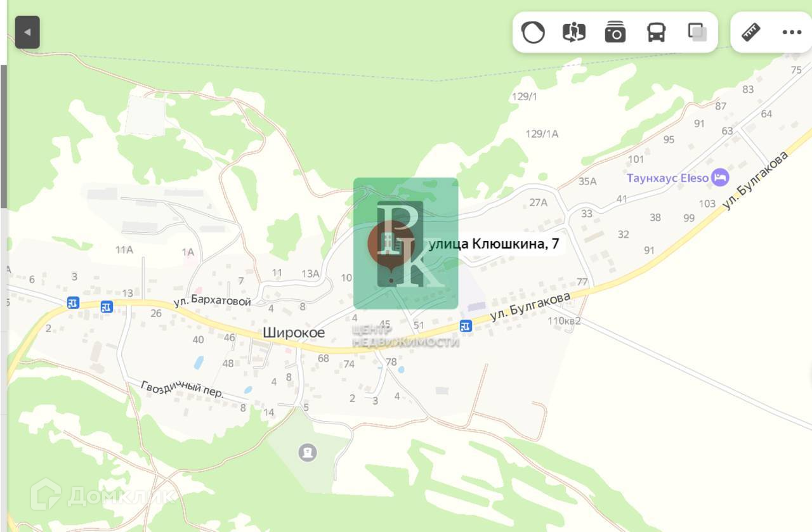Select house number 26

click(156, 313)
